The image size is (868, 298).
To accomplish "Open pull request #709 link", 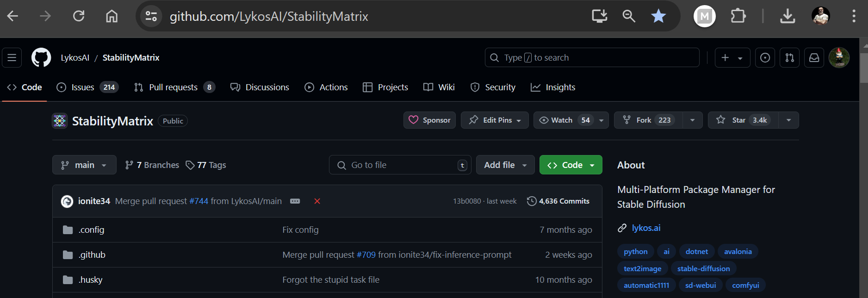I will tap(366, 255).
